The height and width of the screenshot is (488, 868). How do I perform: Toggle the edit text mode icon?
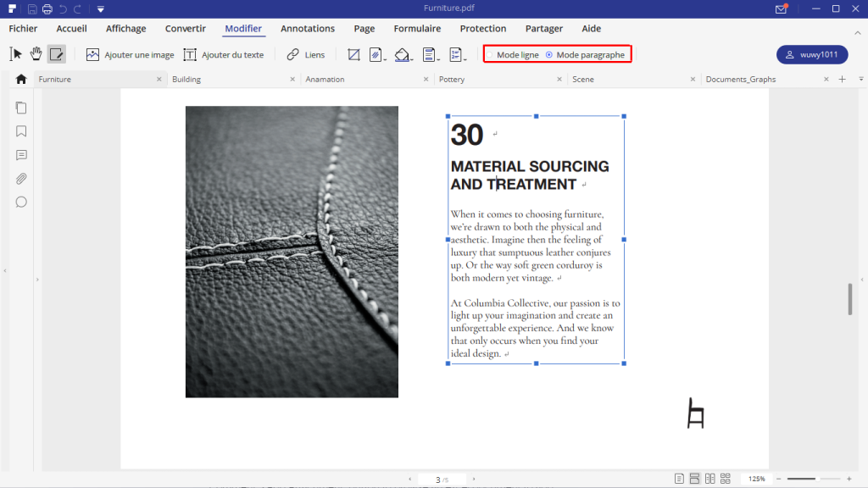tap(57, 54)
